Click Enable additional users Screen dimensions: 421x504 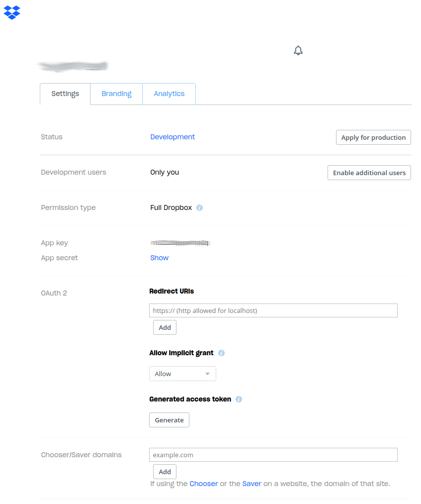click(x=369, y=173)
